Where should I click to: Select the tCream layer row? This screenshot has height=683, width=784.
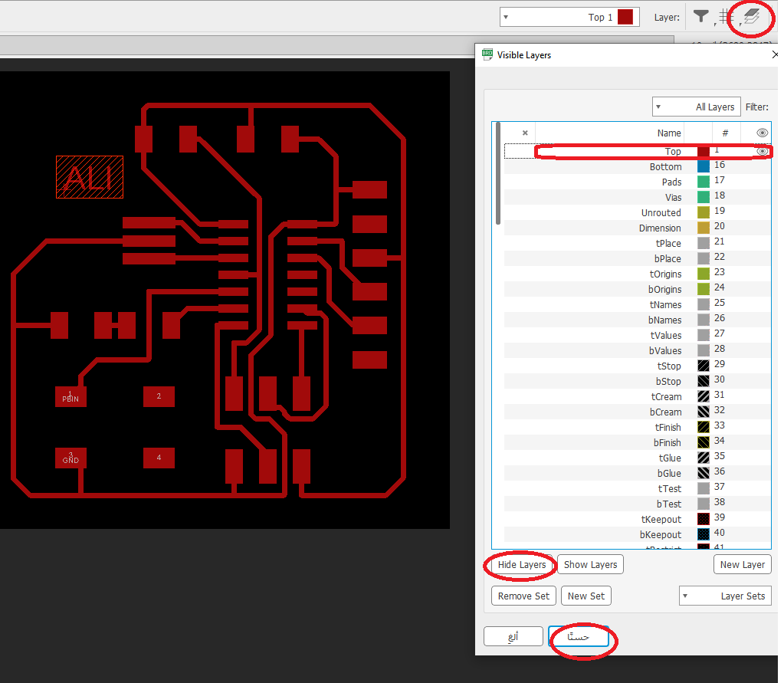tap(637, 396)
